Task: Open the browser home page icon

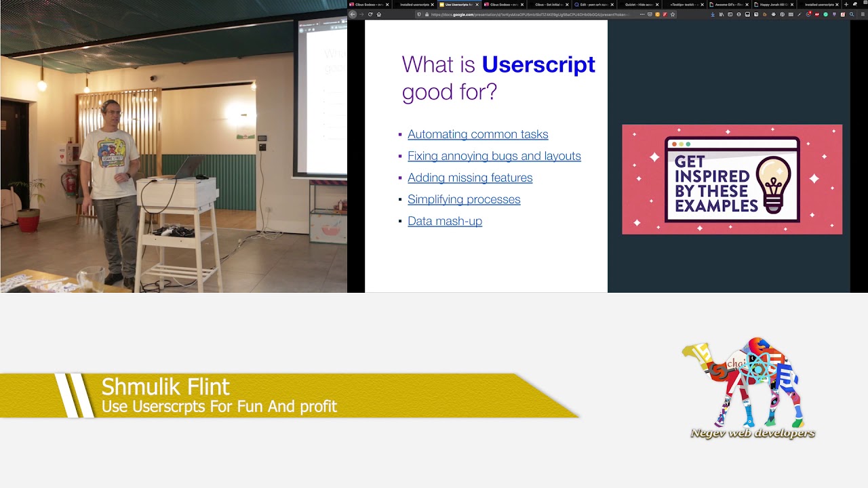Action: point(379,14)
